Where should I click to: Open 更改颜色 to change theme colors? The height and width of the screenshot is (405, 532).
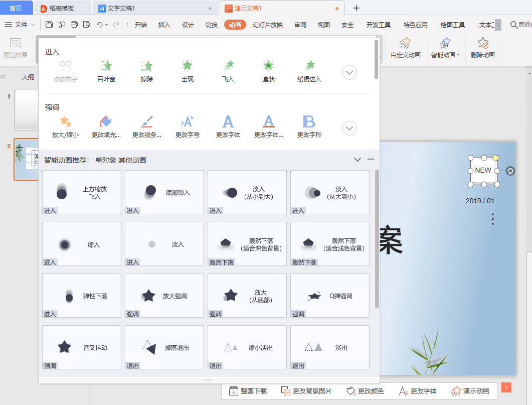pyautogui.click(x=365, y=390)
